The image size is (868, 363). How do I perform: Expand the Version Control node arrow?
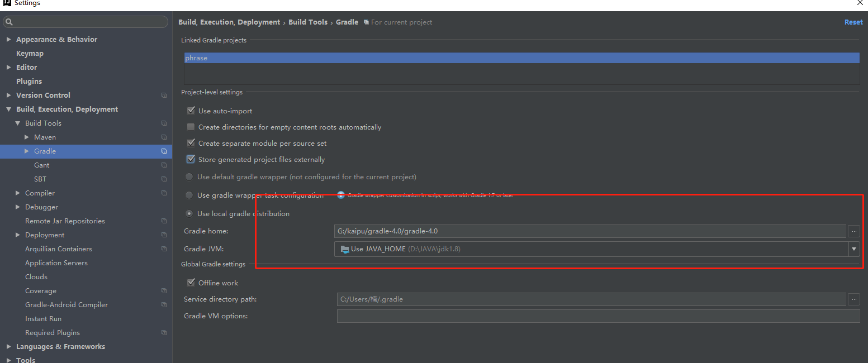(8, 95)
